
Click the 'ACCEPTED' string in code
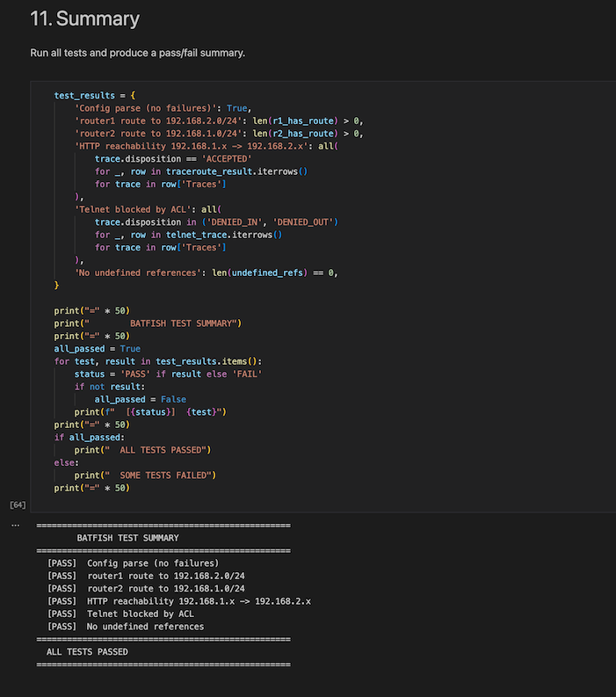[227, 158]
